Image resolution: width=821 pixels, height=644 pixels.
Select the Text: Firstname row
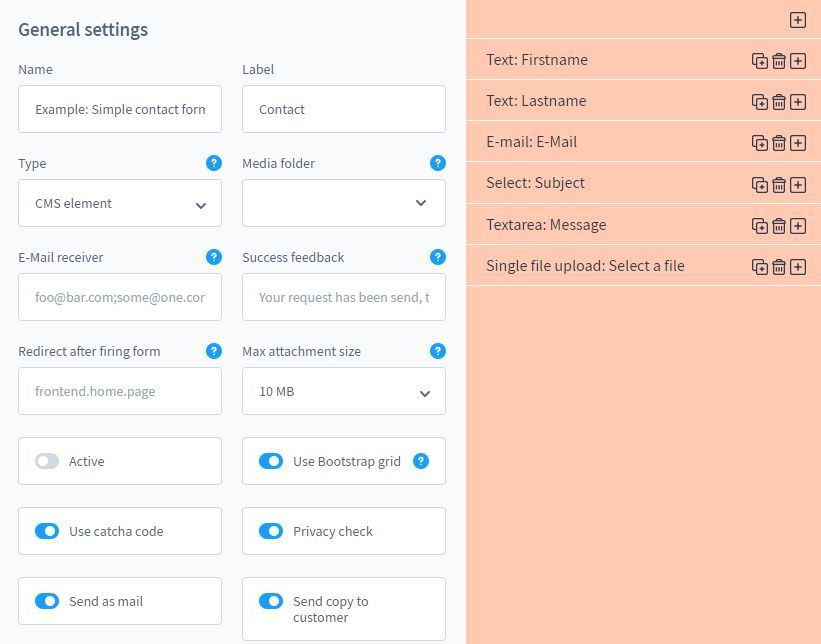[x=600, y=60]
